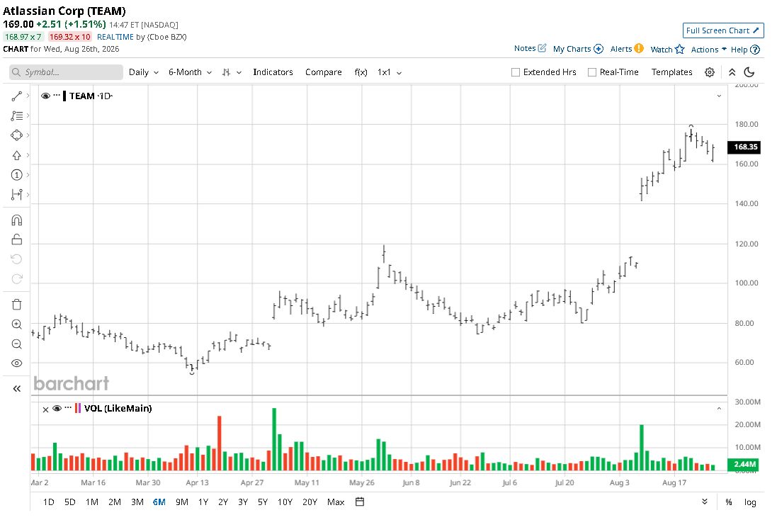Screen dimensions: 777x532
Task: Select the 5D range
Action: click(70, 502)
